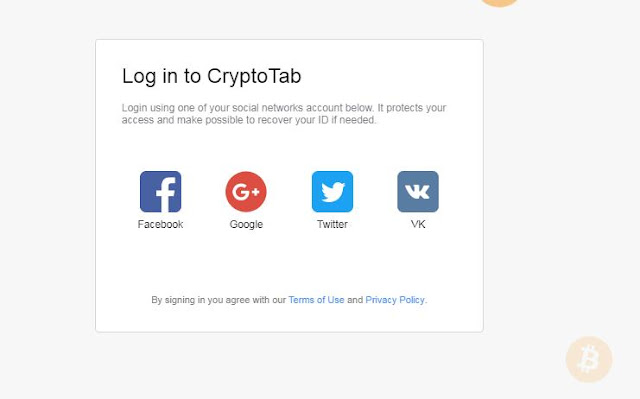Click the "VK" text label
The width and height of the screenshot is (640, 399).
point(418,224)
